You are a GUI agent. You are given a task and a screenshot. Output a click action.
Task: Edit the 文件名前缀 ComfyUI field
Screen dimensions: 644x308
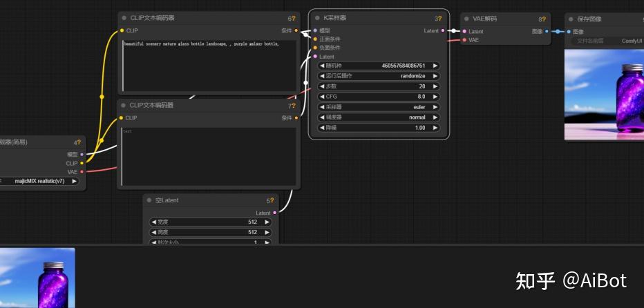point(607,41)
